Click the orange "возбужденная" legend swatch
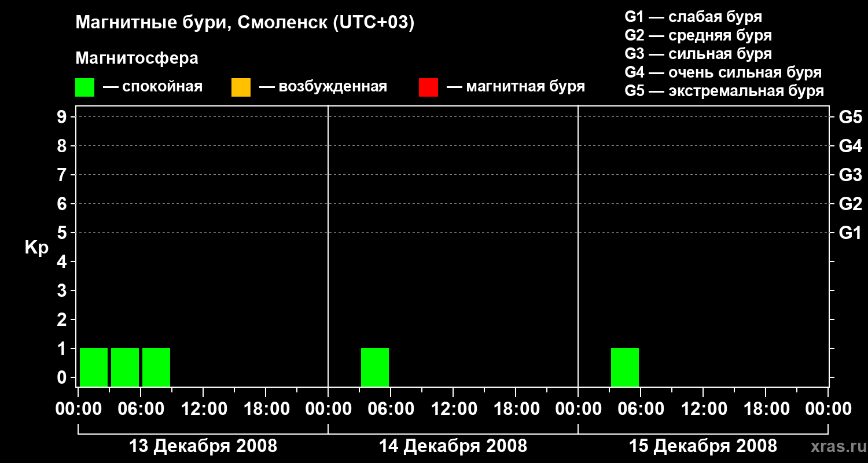Viewport: 868px width, 463px height. click(x=241, y=87)
